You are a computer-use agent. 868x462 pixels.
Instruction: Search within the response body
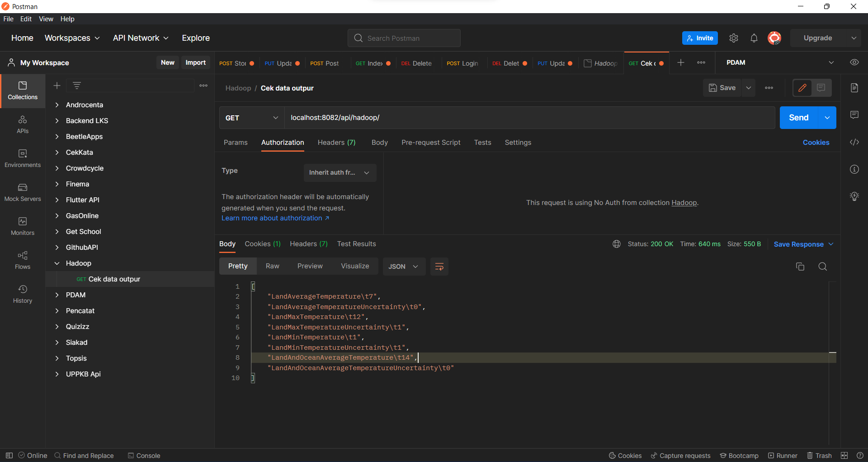pyautogui.click(x=823, y=267)
